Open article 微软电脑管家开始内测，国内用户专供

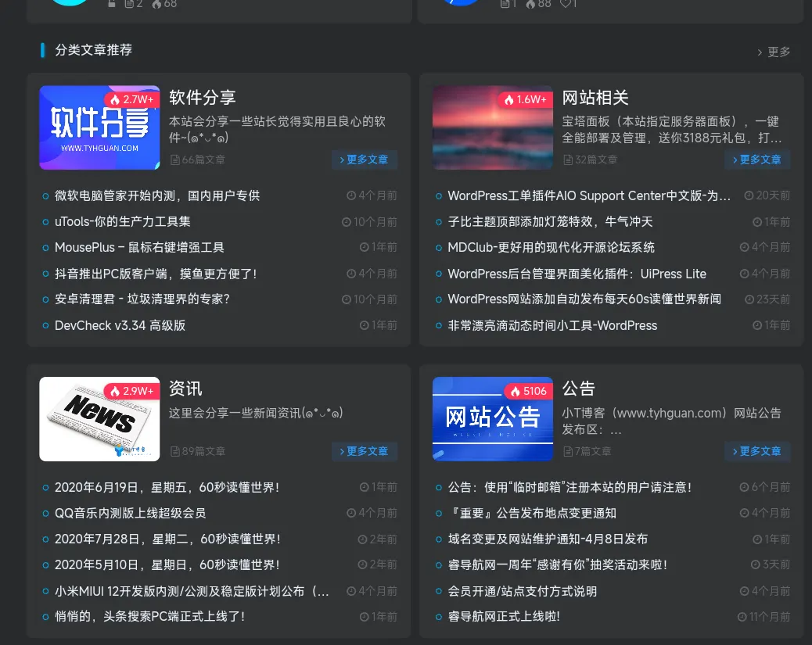pos(157,195)
